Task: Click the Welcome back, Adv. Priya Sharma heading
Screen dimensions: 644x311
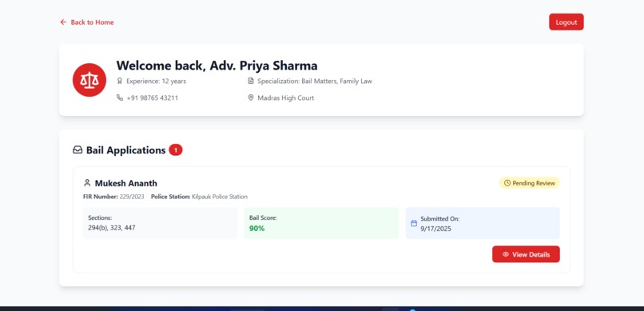Action: 217,66
